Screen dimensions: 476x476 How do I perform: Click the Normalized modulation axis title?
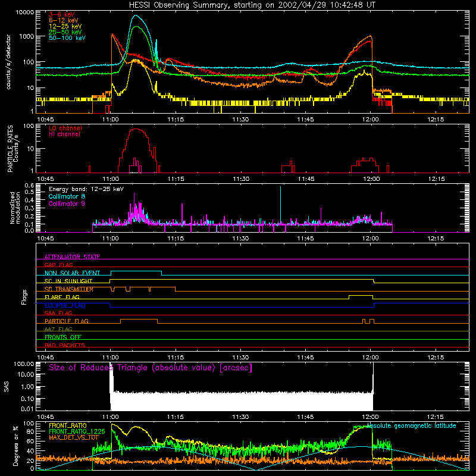click(x=15, y=208)
